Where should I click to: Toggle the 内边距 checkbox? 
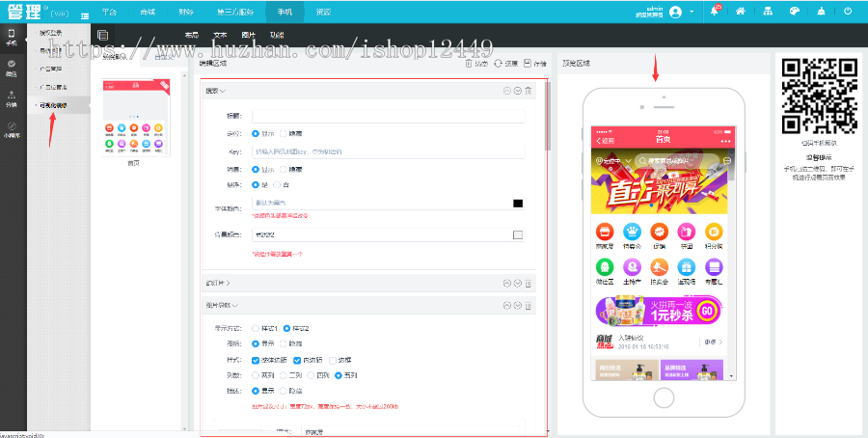coord(295,360)
